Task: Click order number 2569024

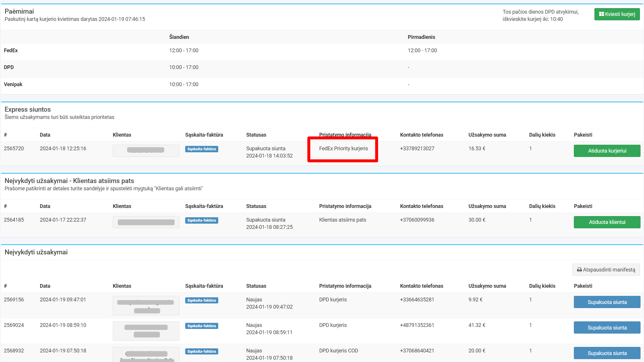Action: pos(14,325)
